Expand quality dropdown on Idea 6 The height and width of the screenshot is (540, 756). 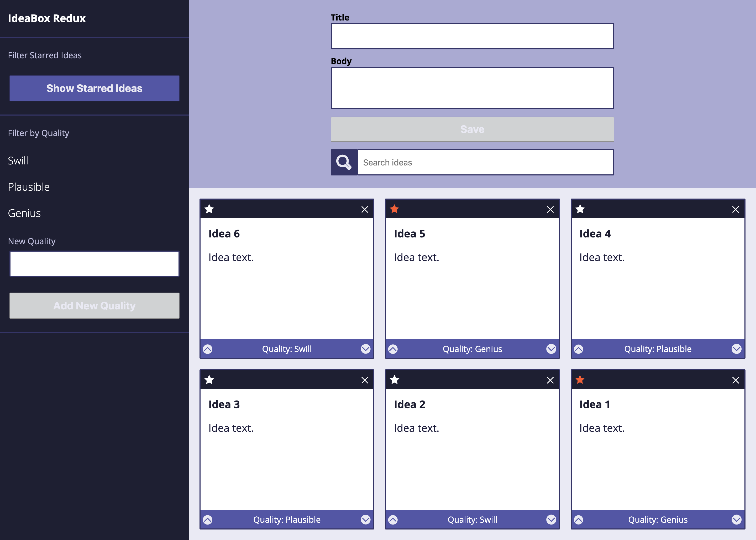click(365, 348)
